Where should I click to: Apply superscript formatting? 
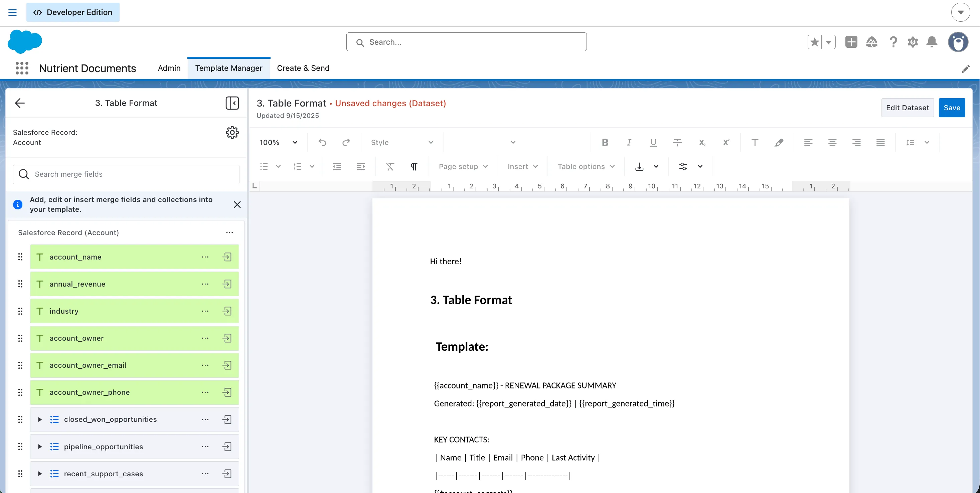[x=726, y=142]
